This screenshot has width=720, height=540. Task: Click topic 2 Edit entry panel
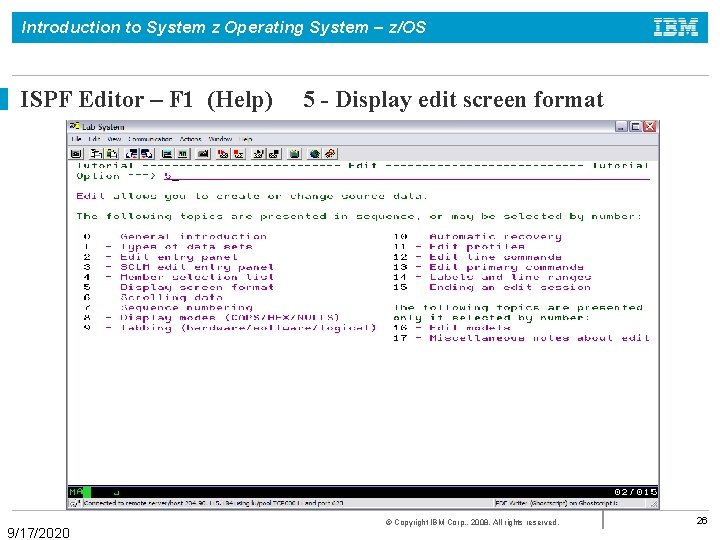pos(160,257)
